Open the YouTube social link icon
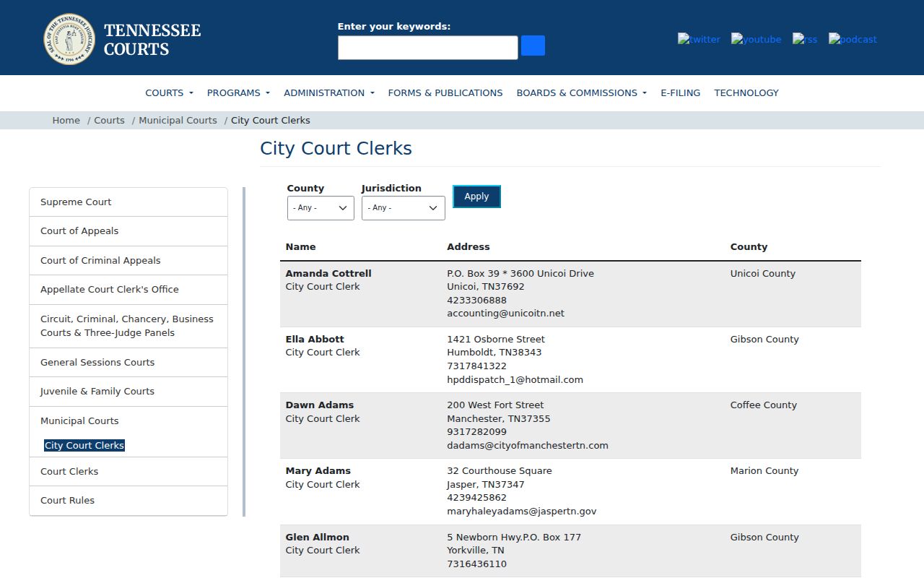The image size is (924, 578). click(756, 39)
